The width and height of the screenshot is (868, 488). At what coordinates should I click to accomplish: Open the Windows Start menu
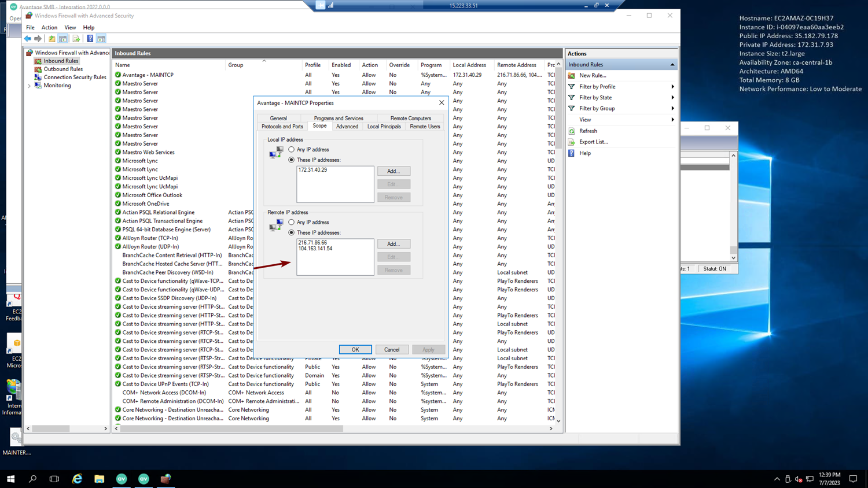click(10, 479)
